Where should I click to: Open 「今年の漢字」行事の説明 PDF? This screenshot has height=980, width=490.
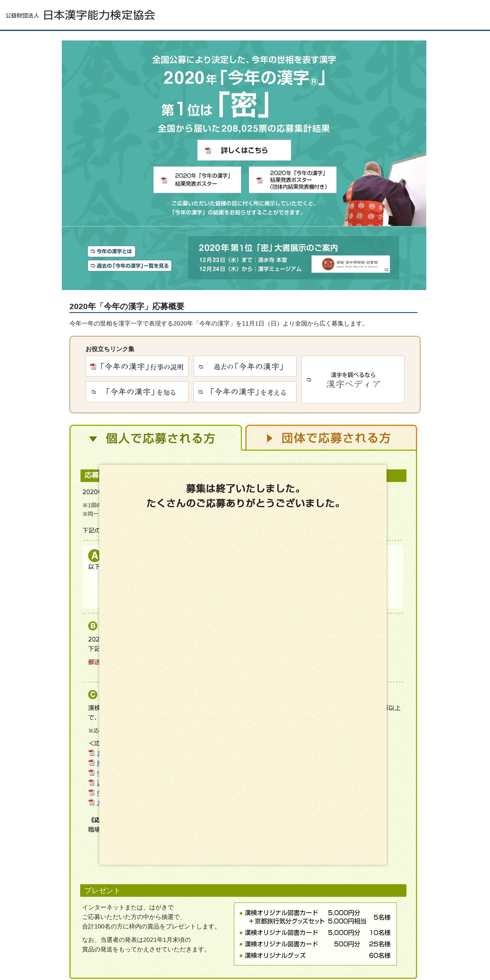[137, 366]
